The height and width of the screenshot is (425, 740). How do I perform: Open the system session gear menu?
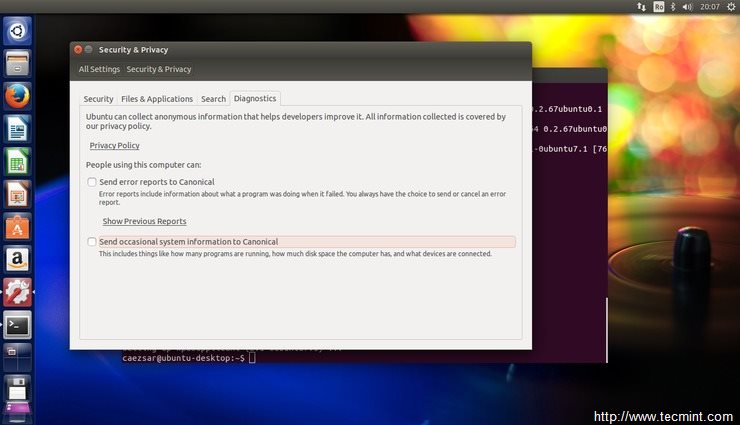point(731,7)
